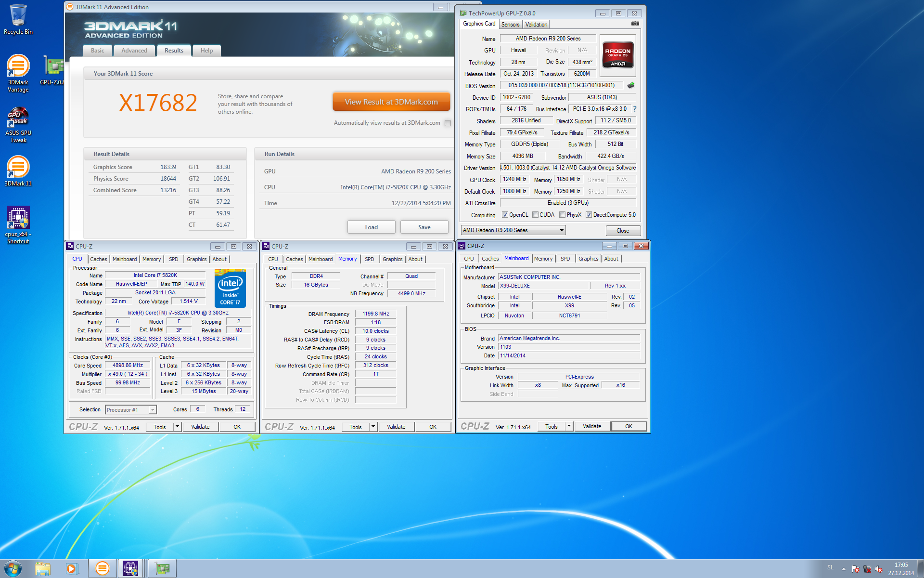Image resolution: width=924 pixels, height=578 pixels.
Task: Click OK in the right CPU-Z window
Action: click(629, 426)
